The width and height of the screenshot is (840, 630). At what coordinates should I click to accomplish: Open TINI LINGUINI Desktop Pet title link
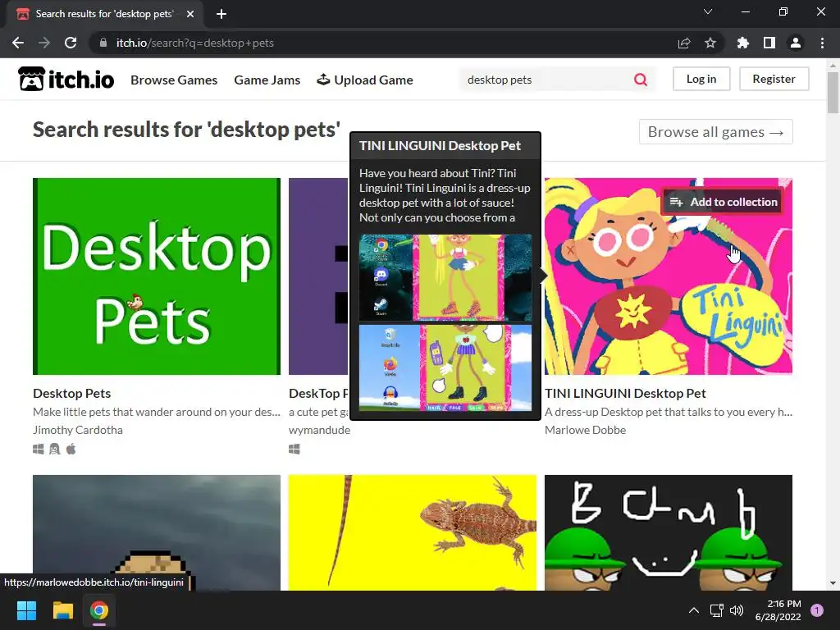point(625,393)
